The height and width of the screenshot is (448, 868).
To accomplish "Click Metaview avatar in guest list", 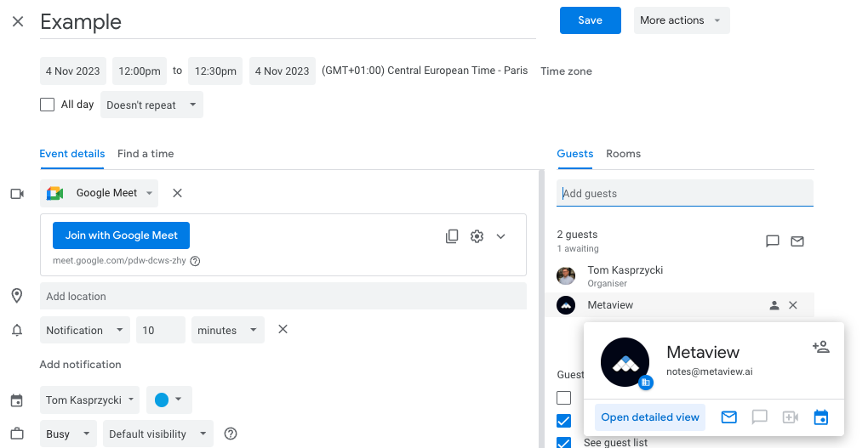I will click(566, 305).
